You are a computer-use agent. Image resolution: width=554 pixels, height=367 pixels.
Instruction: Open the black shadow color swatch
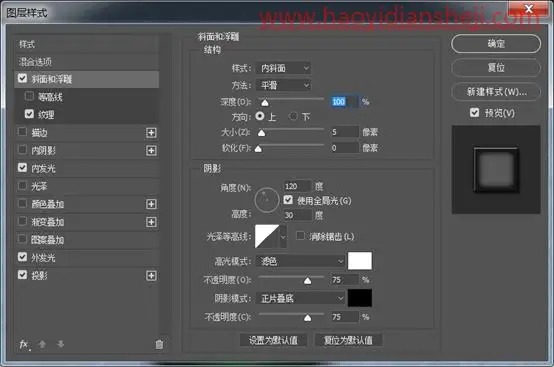tap(360, 298)
